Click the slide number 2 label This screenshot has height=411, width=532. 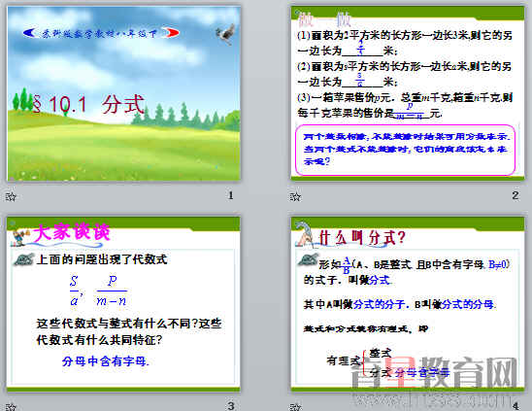(x=515, y=195)
